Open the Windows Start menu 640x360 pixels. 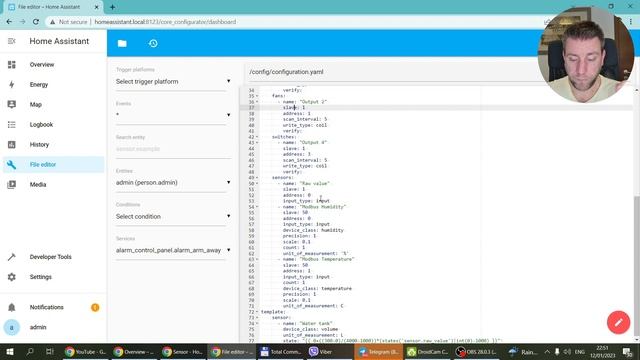tap(10, 351)
